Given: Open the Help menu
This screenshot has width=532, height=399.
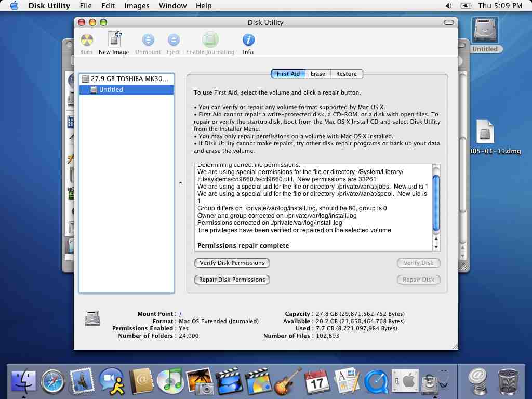Looking at the screenshot, I should point(204,6).
